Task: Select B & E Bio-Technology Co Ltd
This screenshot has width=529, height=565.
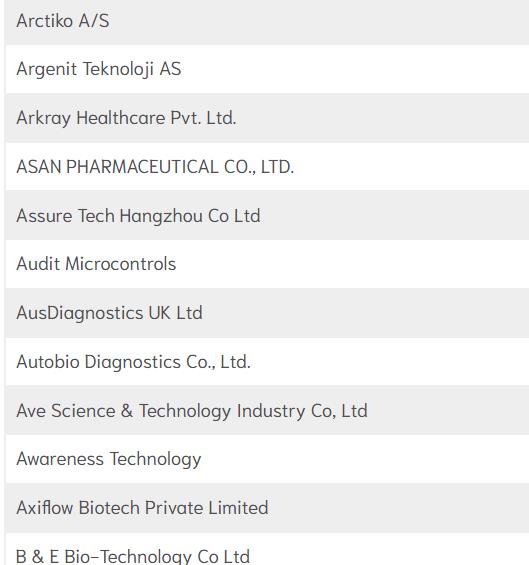Action: click(x=267, y=549)
